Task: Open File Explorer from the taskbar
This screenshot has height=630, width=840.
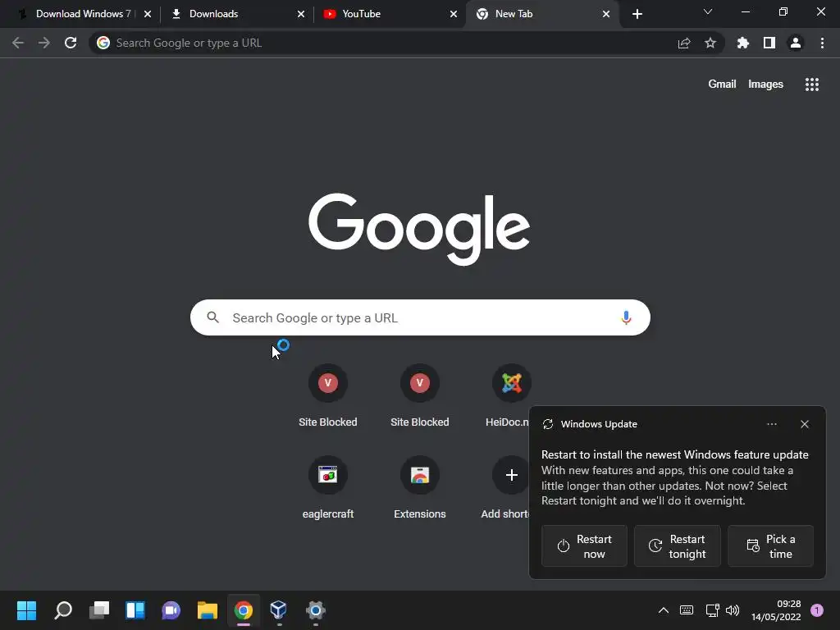Action: click(x=208, y=610)
